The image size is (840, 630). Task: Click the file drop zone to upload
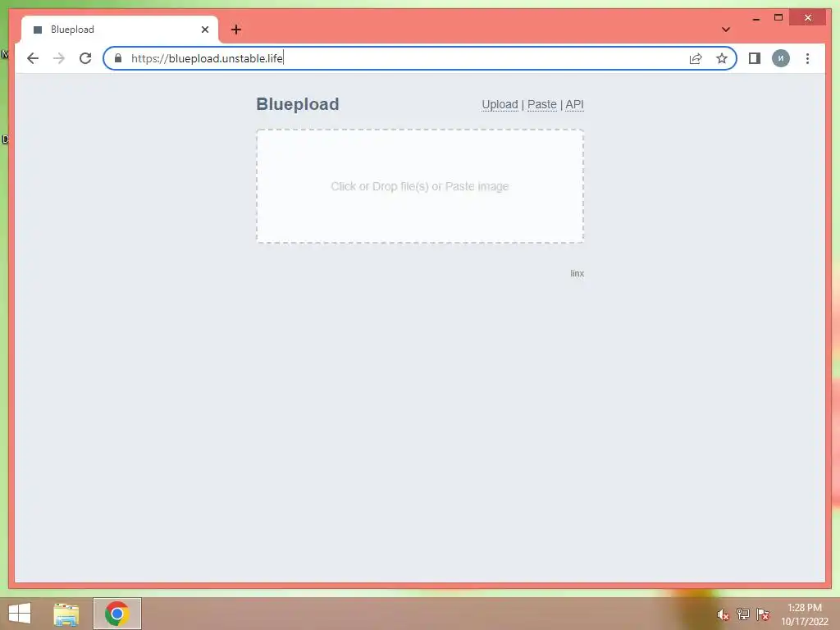coord(420,186)
